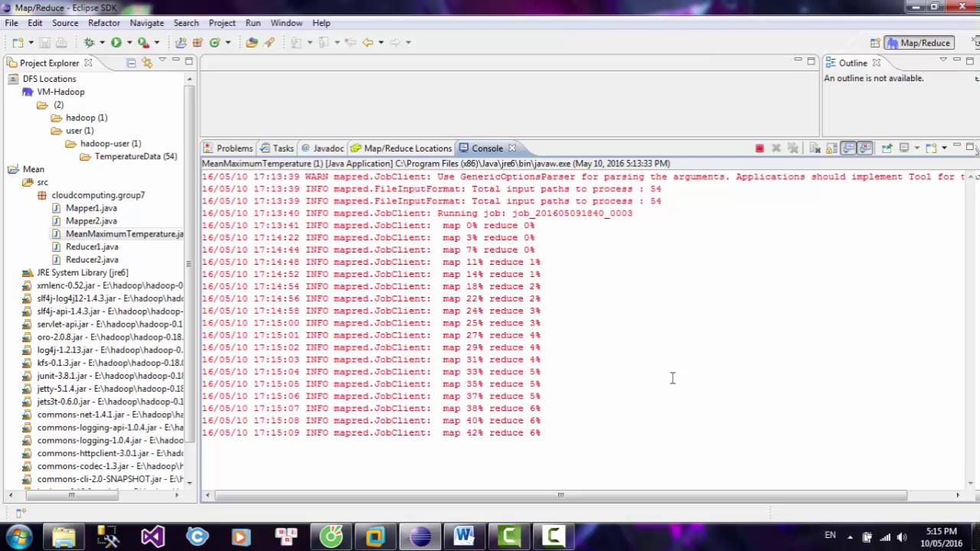
Task: Click the New wizard toolbar icon
Action: click(x=18, y=43)
